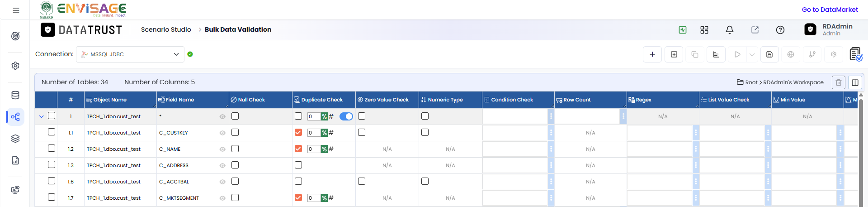Toggle eye icon for C_MKTSEGMENT field
The height and width of the screenshot is (207, 868).
tap(222, 198)
